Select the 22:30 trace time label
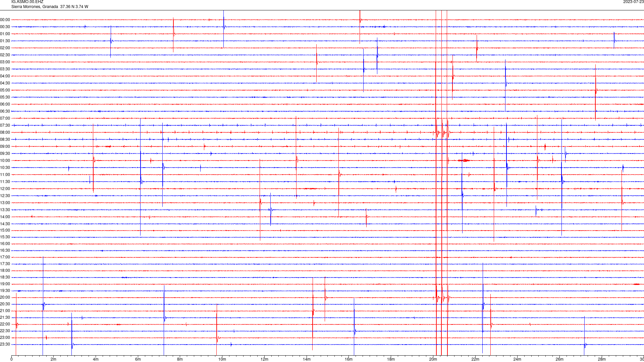This screenshot has height=362, width=644. [x=5, y=331]
